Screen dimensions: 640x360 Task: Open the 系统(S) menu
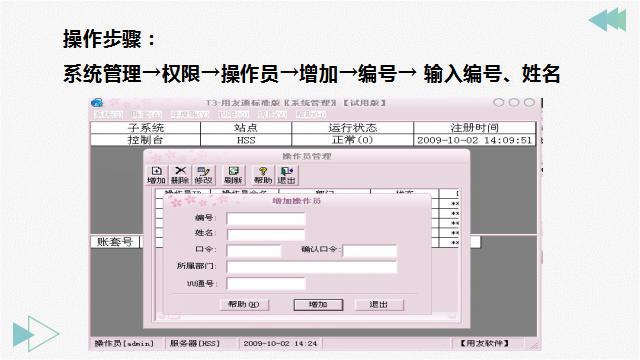click(108, 115)
